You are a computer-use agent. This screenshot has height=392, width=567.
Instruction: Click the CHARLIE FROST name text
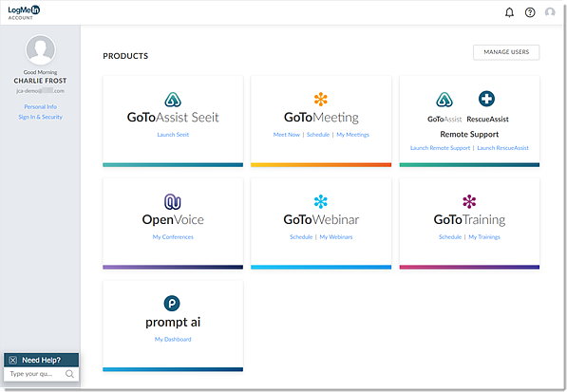click(x=40, y=81)
